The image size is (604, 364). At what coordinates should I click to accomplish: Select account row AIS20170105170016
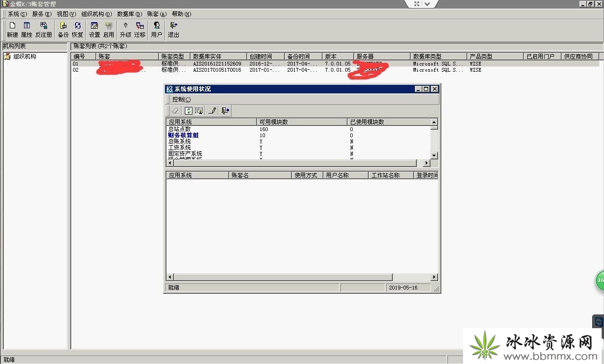(335, 70)
